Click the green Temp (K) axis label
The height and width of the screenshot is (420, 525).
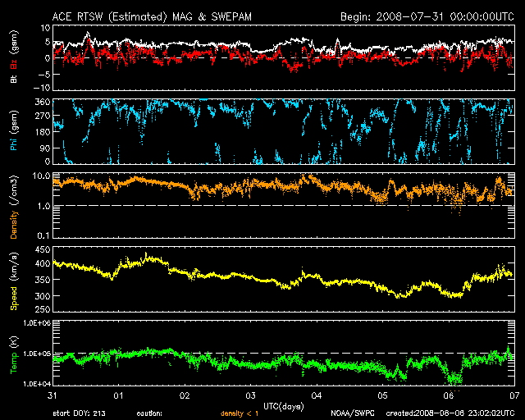pos(14,354)
